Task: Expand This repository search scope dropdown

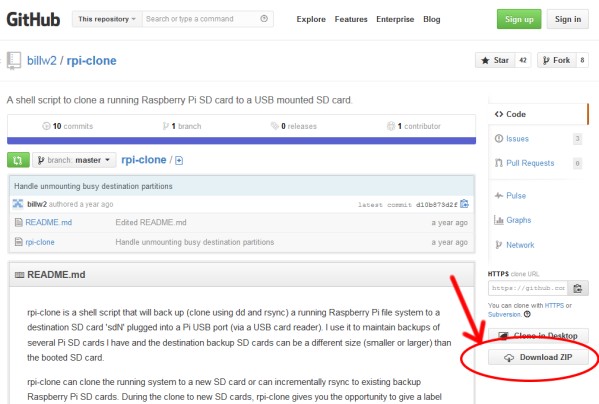Action: tap(107, 19)
